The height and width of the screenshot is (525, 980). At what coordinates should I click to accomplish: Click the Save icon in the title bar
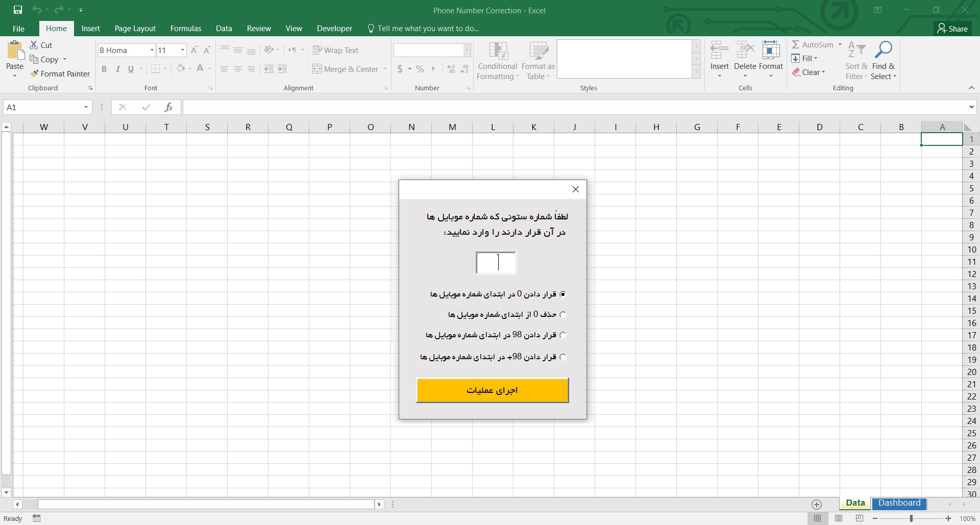click(18, 10)
